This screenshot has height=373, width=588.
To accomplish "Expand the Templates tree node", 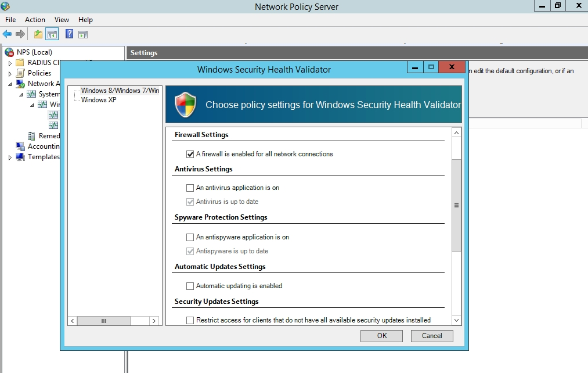I will pos(10,157).
